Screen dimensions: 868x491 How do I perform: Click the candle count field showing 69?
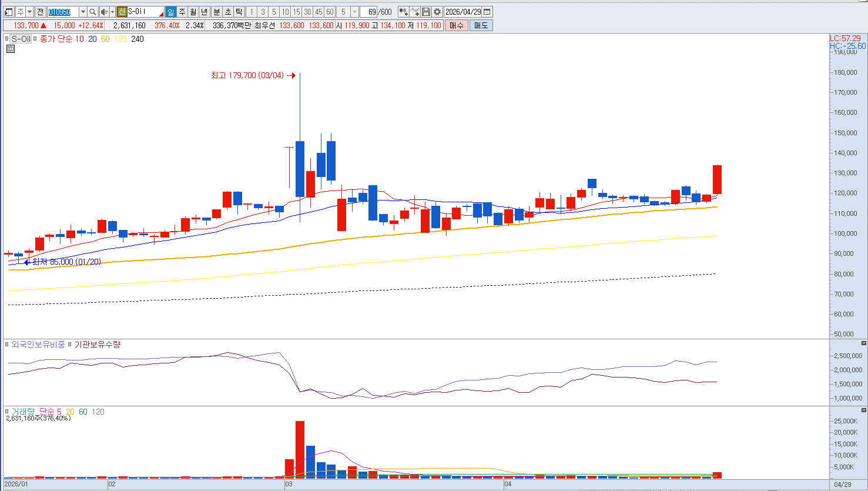369,12
